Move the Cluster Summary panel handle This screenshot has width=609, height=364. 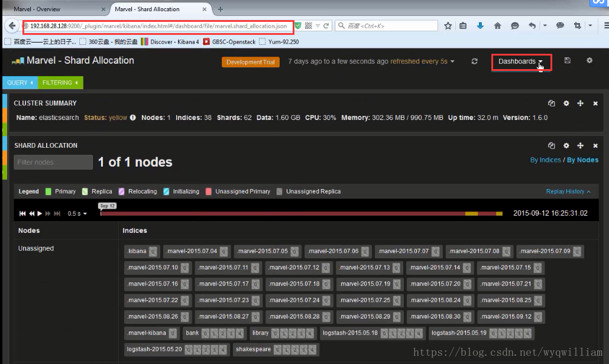(x=580, y=103)
